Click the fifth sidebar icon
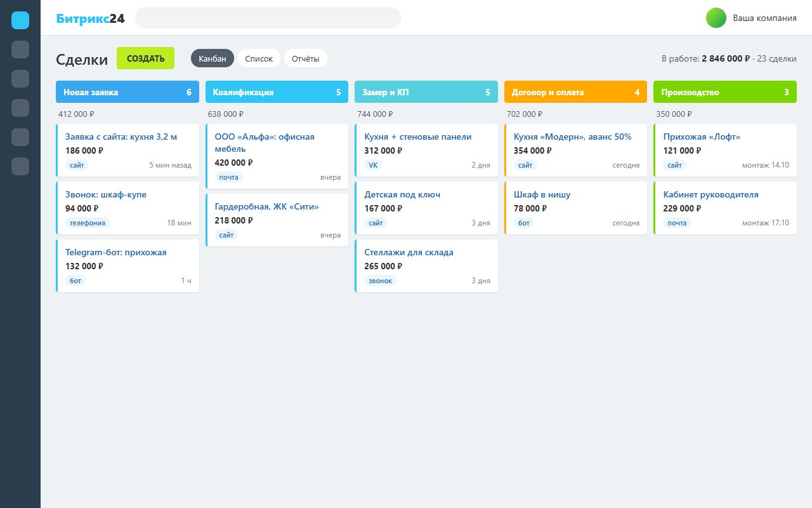Image resolution: width=812 pixels, height=508 pixels. [20, 137]
